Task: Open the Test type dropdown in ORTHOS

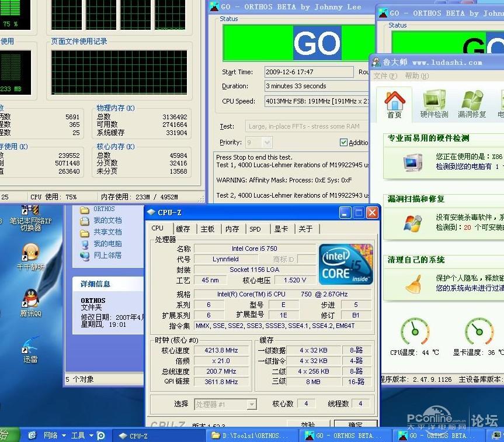Action: coord(307,126)
